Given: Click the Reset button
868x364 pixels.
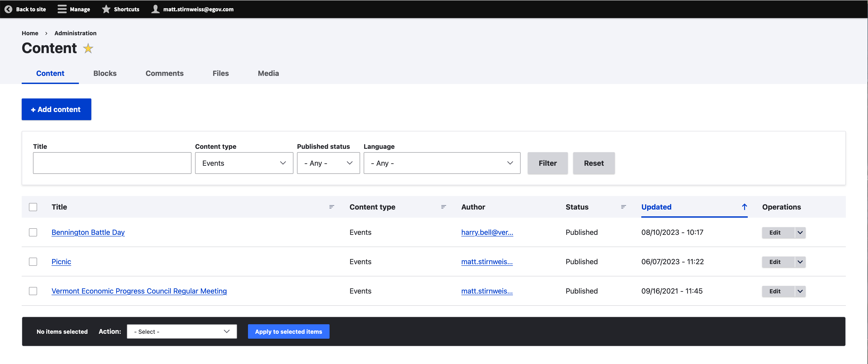Looking at the screenshot, I should click(x=594, y=163).
